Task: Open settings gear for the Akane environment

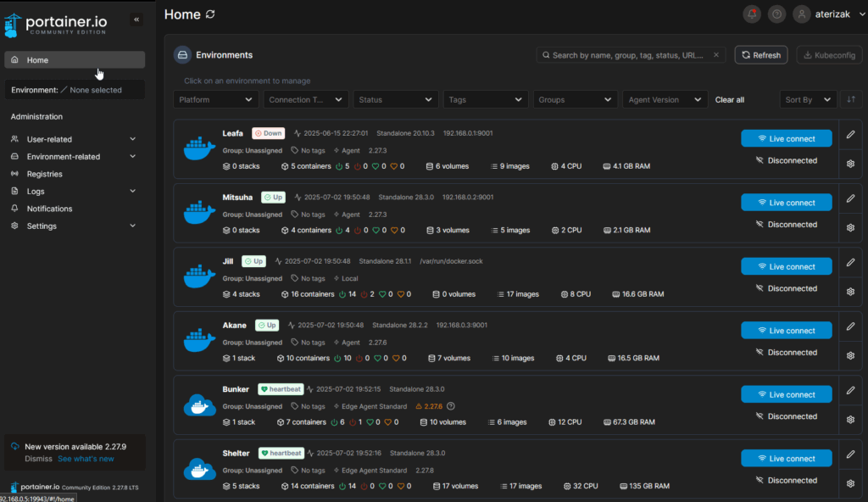Action: 851,355
